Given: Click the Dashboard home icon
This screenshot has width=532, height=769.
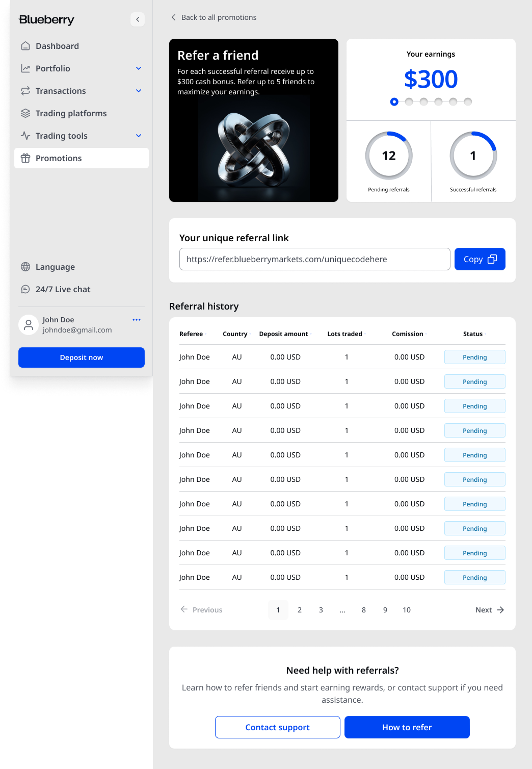Looking at the screenshot, I should (x=25, y=46).
